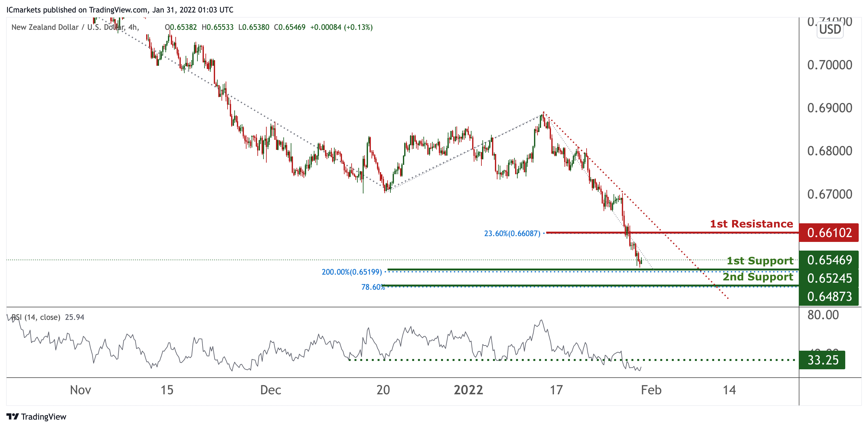Click the 33.25 RSI level tag
868x428 pixels.
point(822,360)
